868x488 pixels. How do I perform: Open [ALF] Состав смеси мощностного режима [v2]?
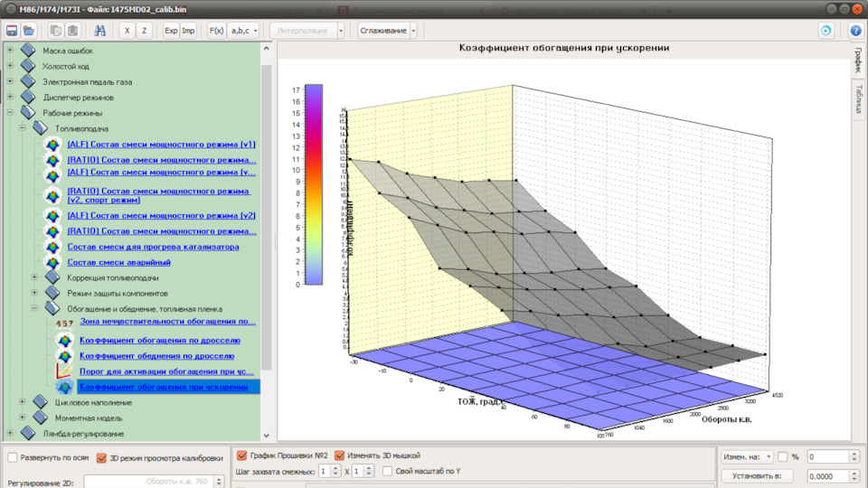(x=161, y=216)
